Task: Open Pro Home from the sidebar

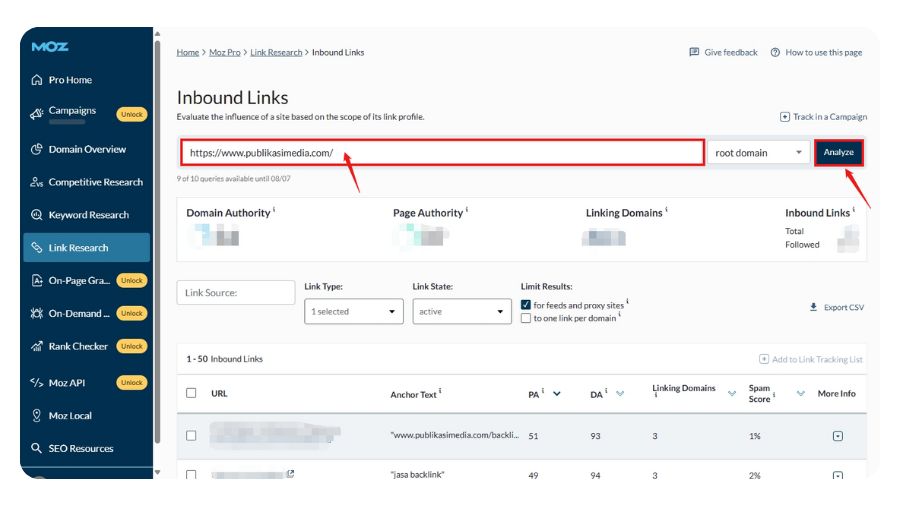Action: [x=70, y=80]
